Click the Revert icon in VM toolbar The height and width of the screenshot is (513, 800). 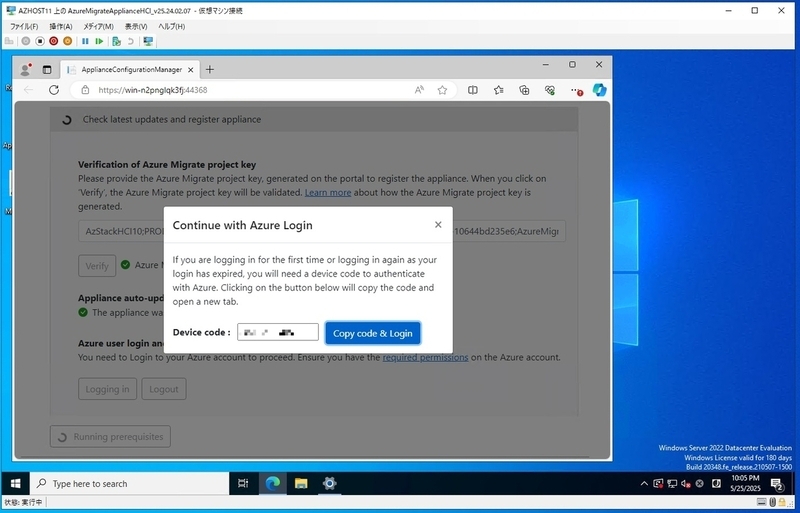tap(131, 41)
